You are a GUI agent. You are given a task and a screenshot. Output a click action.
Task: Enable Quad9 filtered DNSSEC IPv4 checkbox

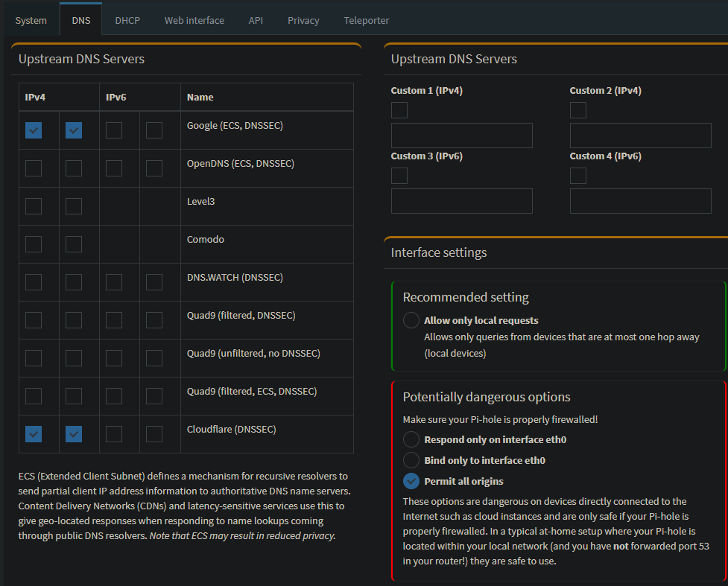tap(33, 319)
